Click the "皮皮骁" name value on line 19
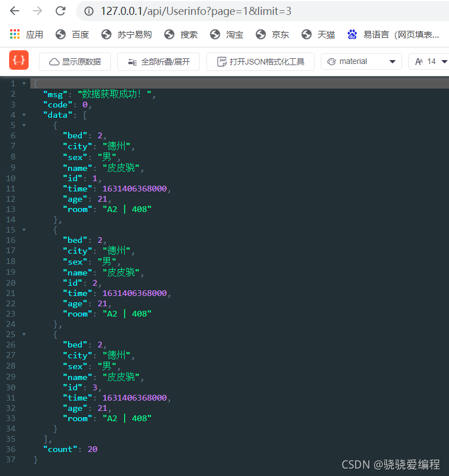 121,273
